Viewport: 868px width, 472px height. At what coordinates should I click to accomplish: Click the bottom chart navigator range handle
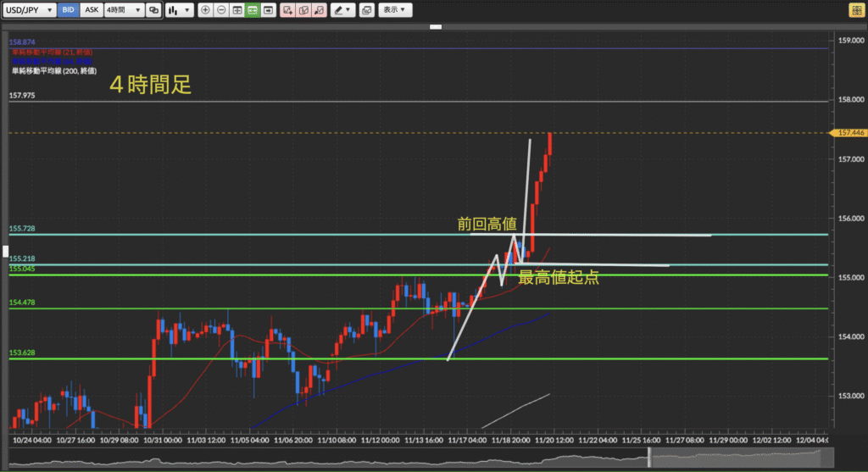click(650, 457)
